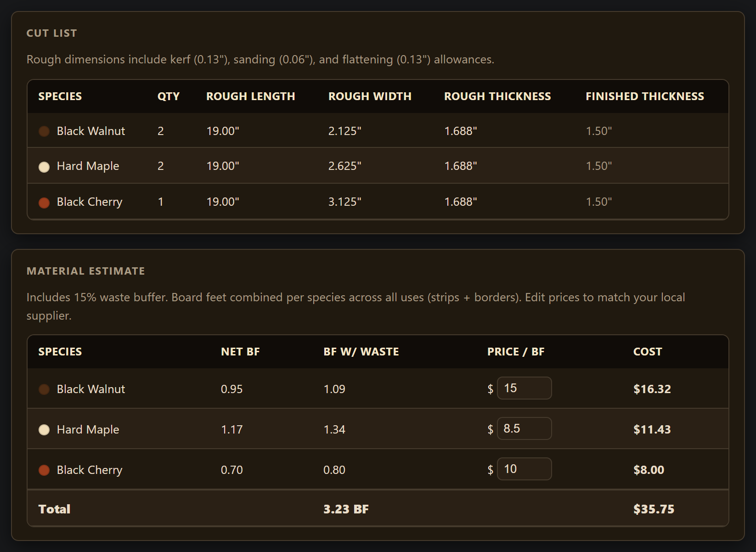756x552 pixels.
Task: Click the COST column header
Action: click(648, 352)
